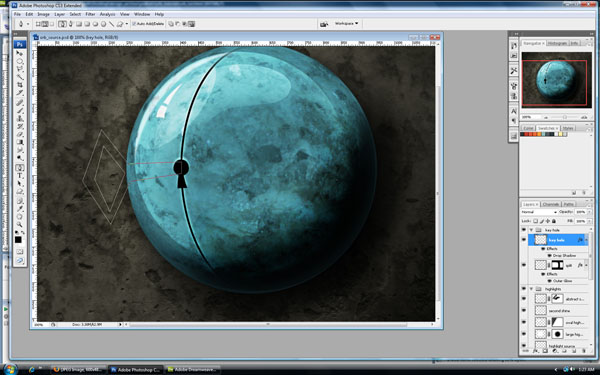
Task: Select the Move tool in toolbox
Action: tap(20, 54)
